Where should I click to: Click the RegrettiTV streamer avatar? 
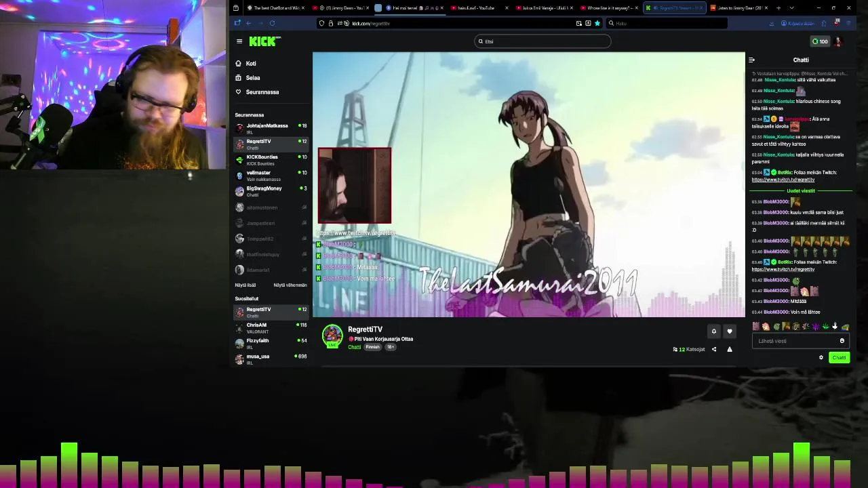[332, 335]
